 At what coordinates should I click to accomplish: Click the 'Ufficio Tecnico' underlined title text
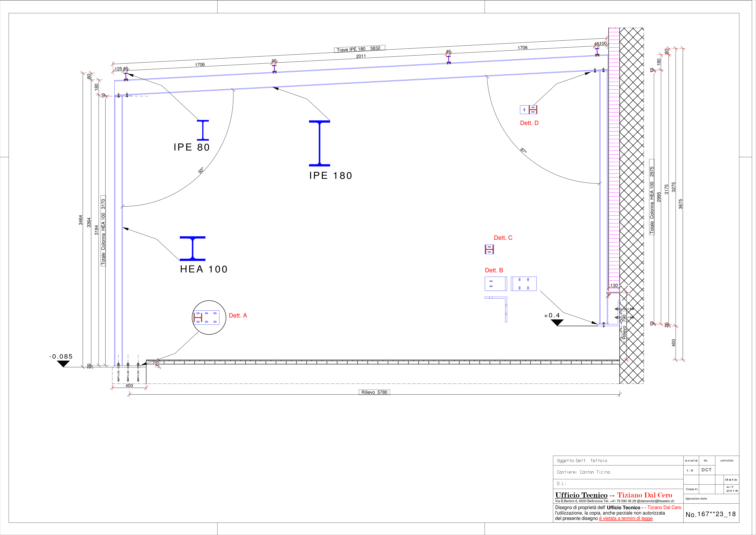click(x=581, y=495)
